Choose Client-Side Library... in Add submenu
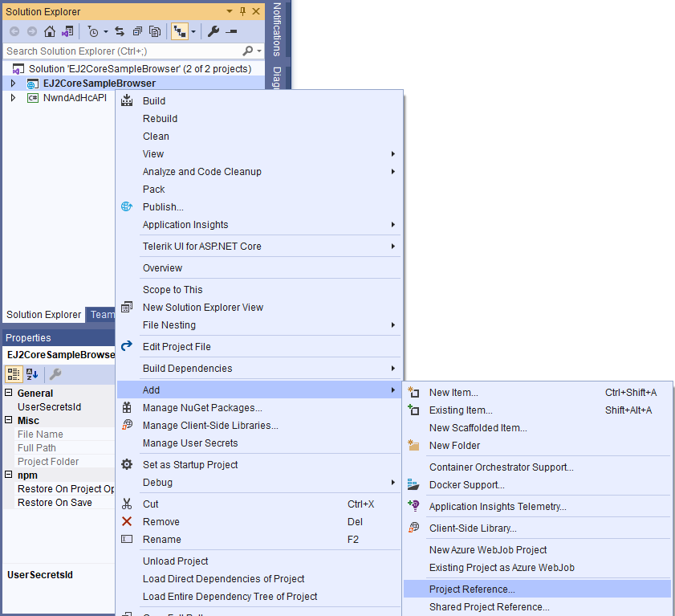Screen dimensions: 675x616 pyautogui.click(x=537, y=528)
